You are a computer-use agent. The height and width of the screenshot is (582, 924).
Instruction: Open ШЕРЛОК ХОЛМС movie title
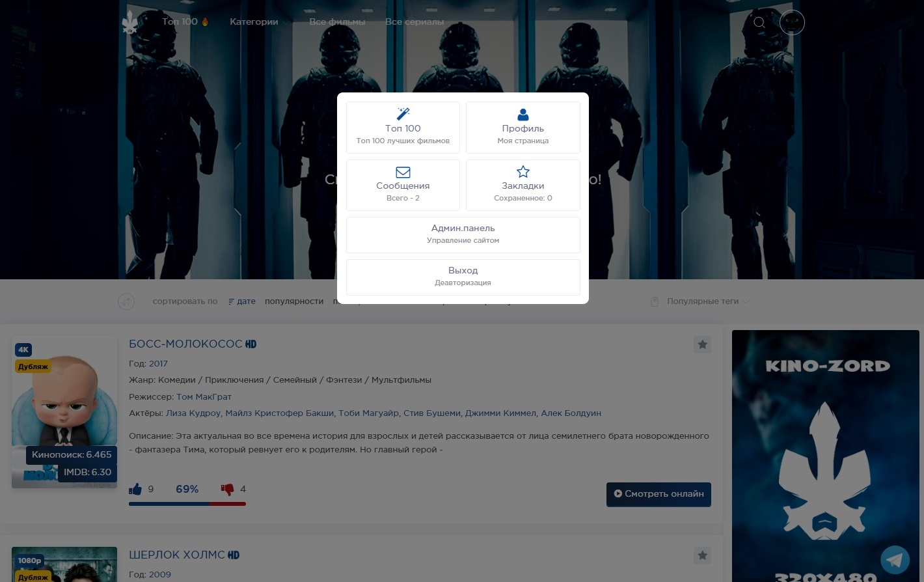click(x=176, y=555)
